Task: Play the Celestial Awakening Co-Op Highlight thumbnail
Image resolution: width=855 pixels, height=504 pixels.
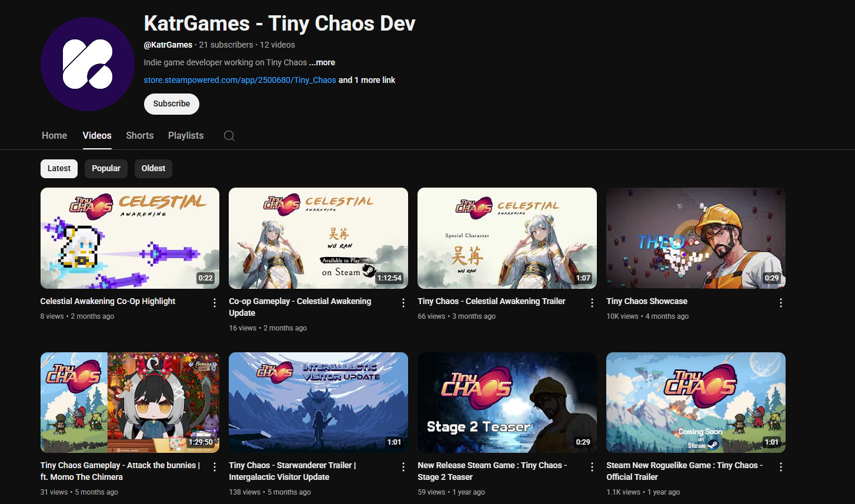Action: pos(130,238)
